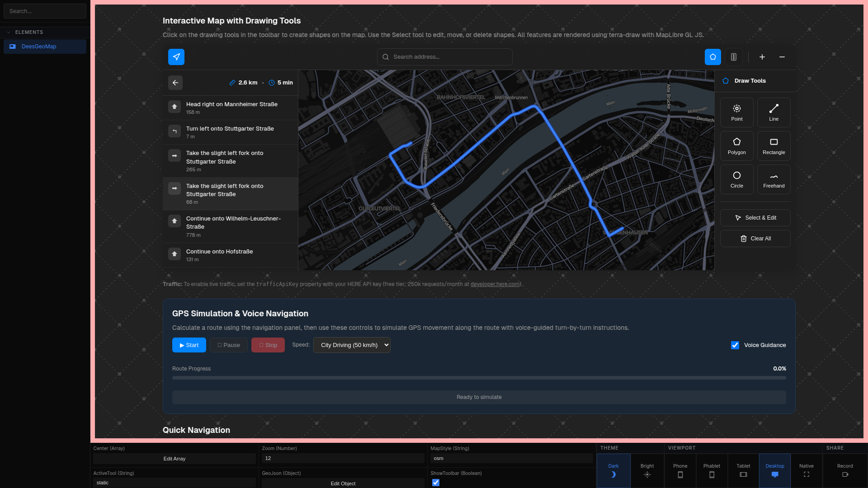The width and height of the screenshot is (868, 488).
Task: Select the Line draw tool
Action: click(774, 113)
